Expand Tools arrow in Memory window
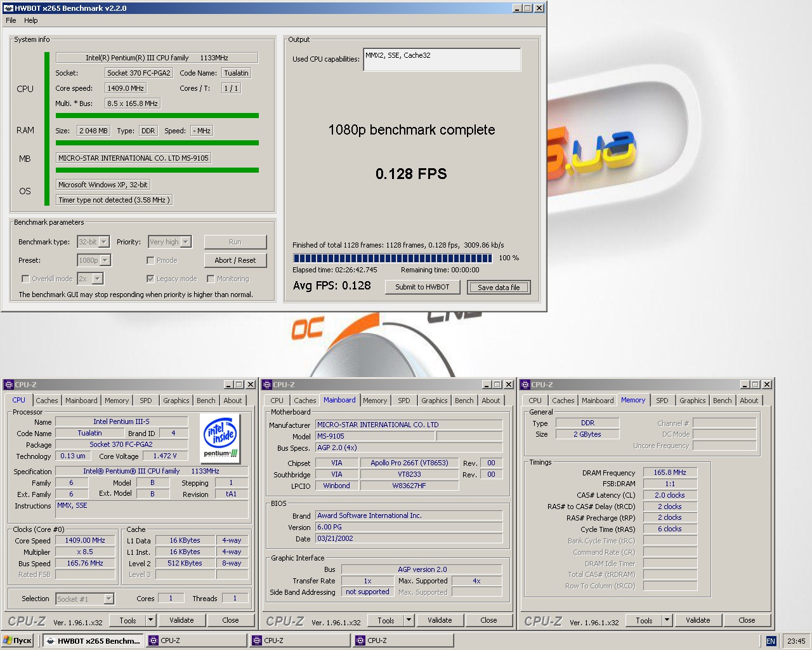This screenshot has height=650, width=812. [667, 620]
